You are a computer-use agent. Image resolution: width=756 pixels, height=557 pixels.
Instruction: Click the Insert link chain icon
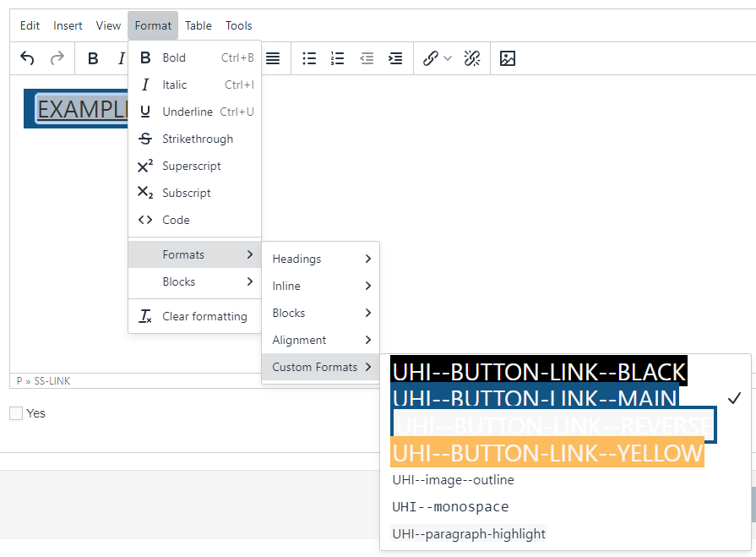click(x=430, y=58)
